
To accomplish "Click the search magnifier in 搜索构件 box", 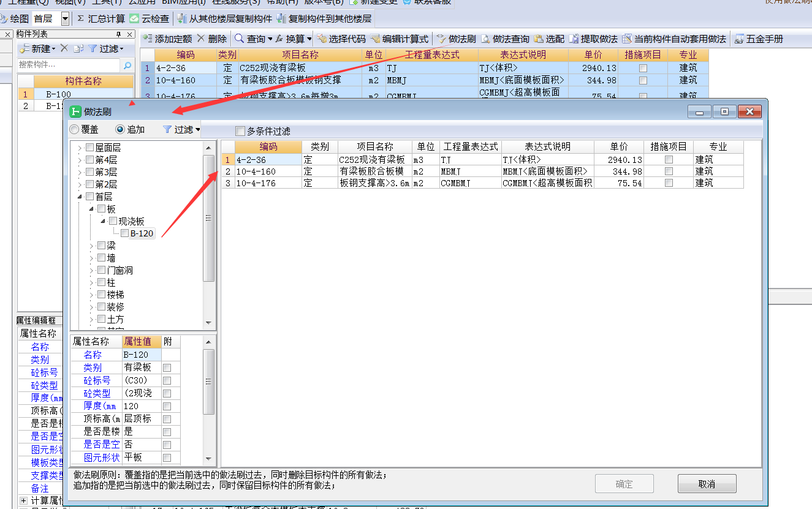I will coord(127,65).
